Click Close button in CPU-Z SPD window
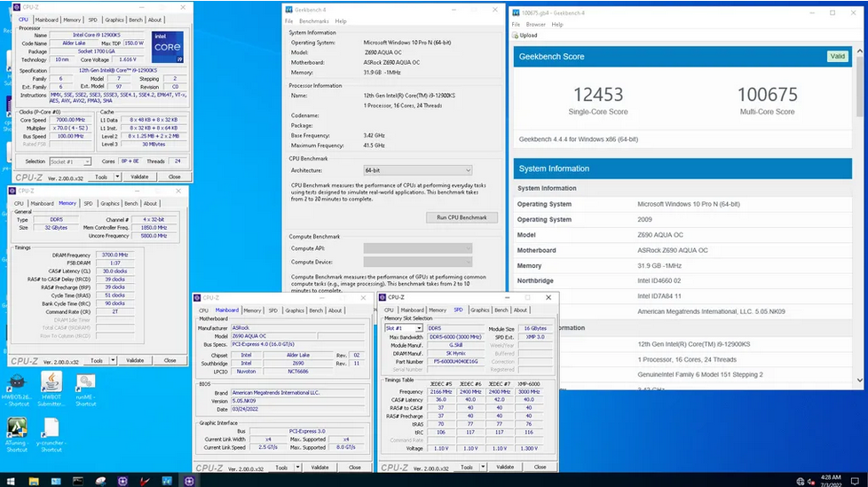 541,467
